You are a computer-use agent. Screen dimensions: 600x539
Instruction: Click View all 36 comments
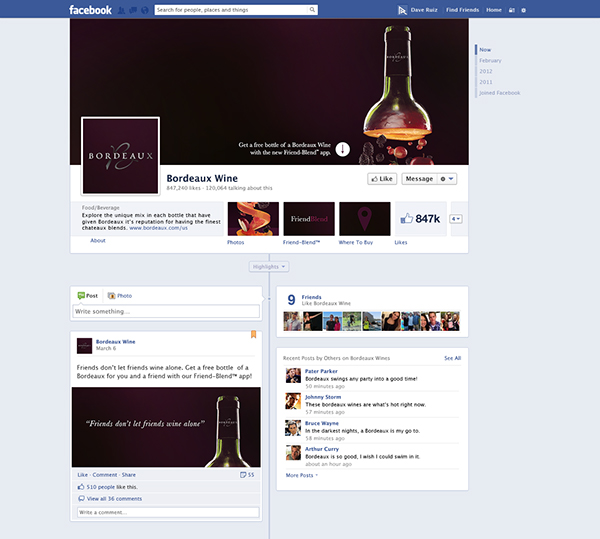[114, 498]
